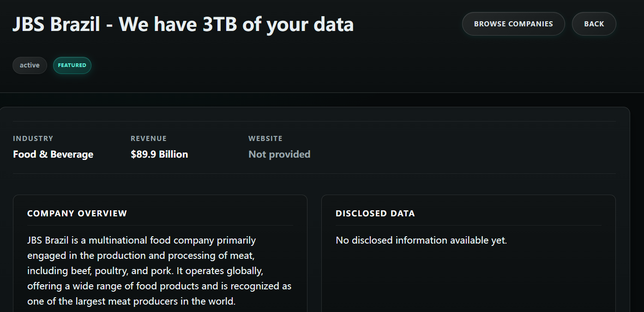Image resolution: width=644 pixels, height=312 pixels.
Task: Click the 'Not provided' website value
Action: [279, 154]
